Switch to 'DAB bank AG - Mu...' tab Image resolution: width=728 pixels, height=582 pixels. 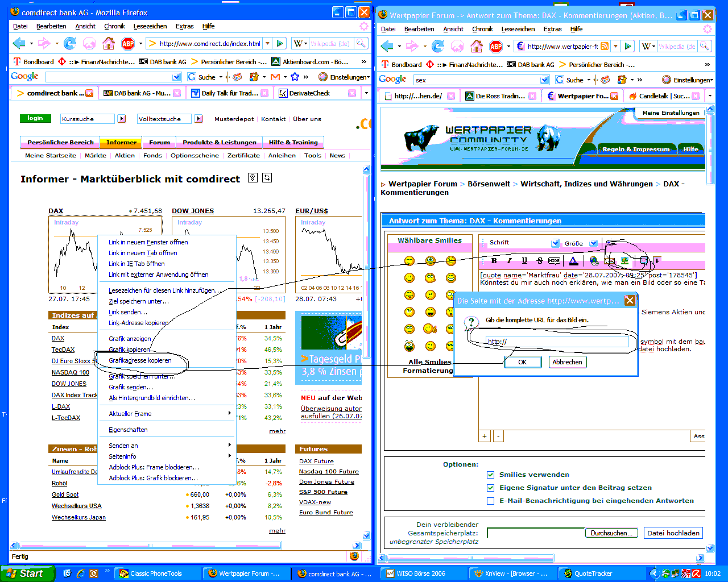(142, 93)
